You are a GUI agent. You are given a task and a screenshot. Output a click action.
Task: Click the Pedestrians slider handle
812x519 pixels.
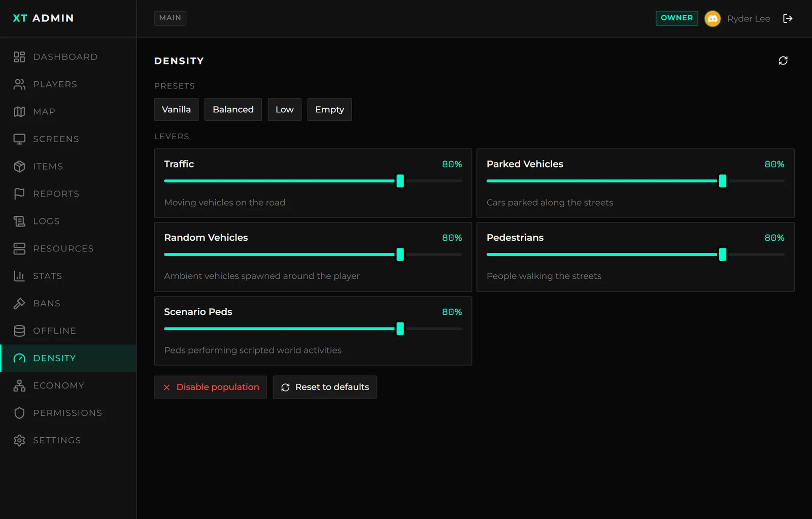[723, 255]
